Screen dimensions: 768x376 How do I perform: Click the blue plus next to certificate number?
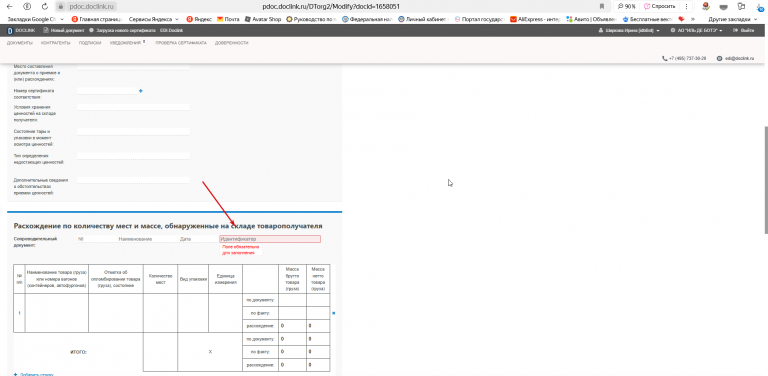click(x=141, y=91)
